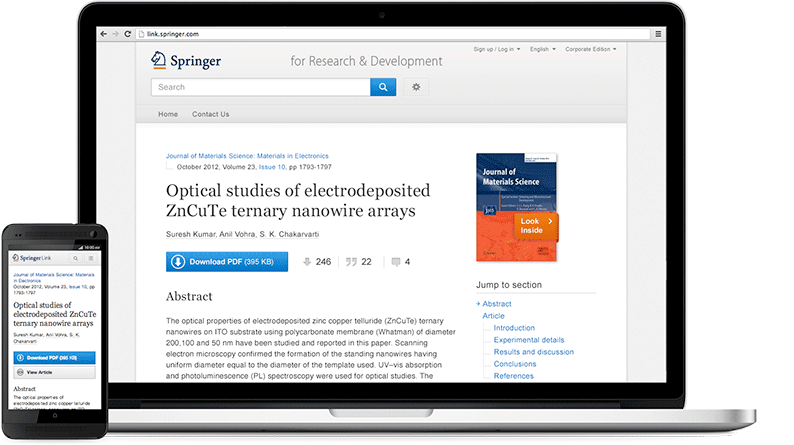This screenshot has width=794, height=445.
Task: Click the downloads count arrow icon
Action: pos(307,262)
